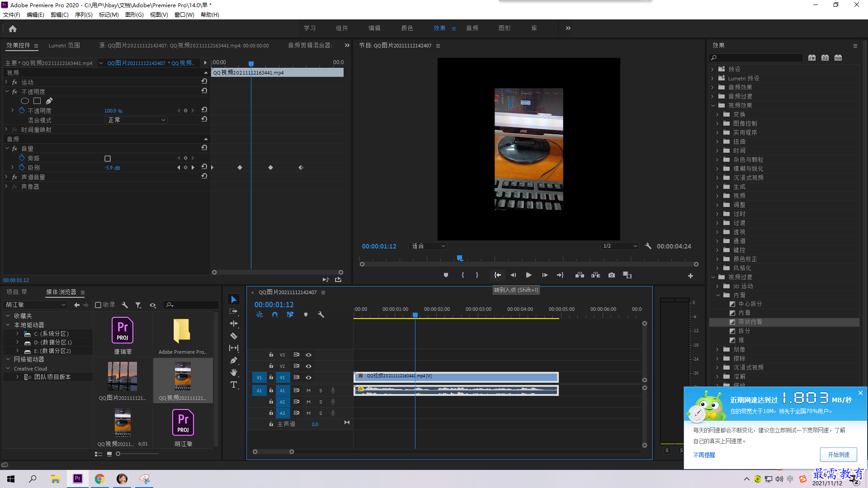Select the rectangle mask tool under Opacity

pos(37,101)
